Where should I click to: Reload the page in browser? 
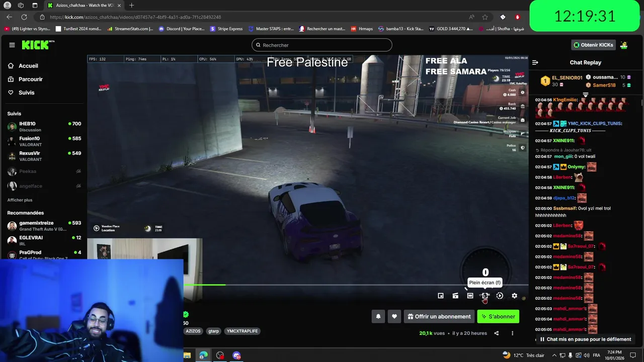tap(24, 17)
